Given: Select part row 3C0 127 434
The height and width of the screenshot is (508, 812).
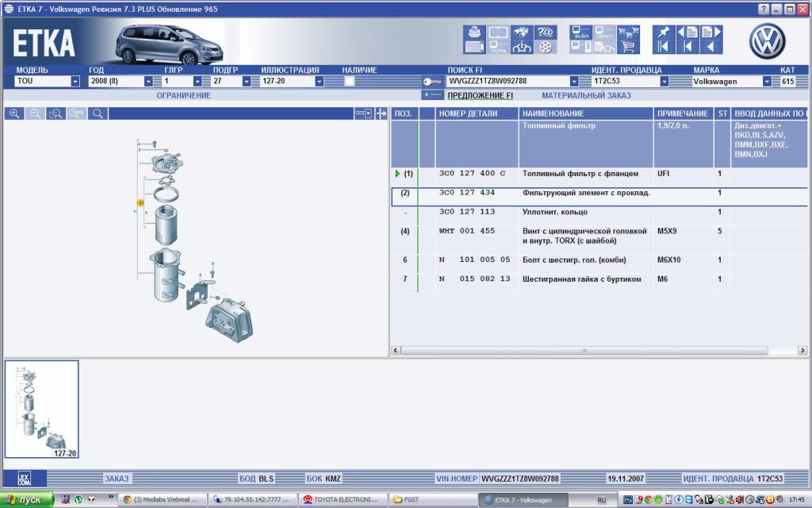Looking at the screenshot, I should [x=599, y=197].
